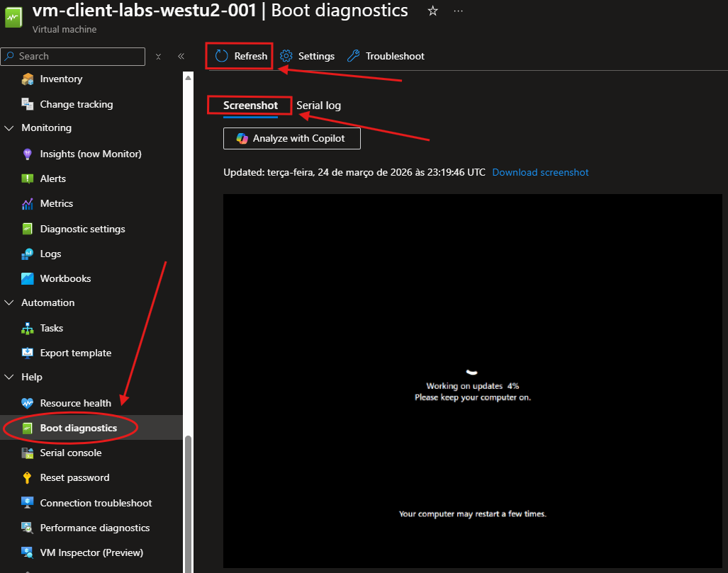728x573 pixels.
Task: Collapse the Help section chevron
Action: [9, 378]
